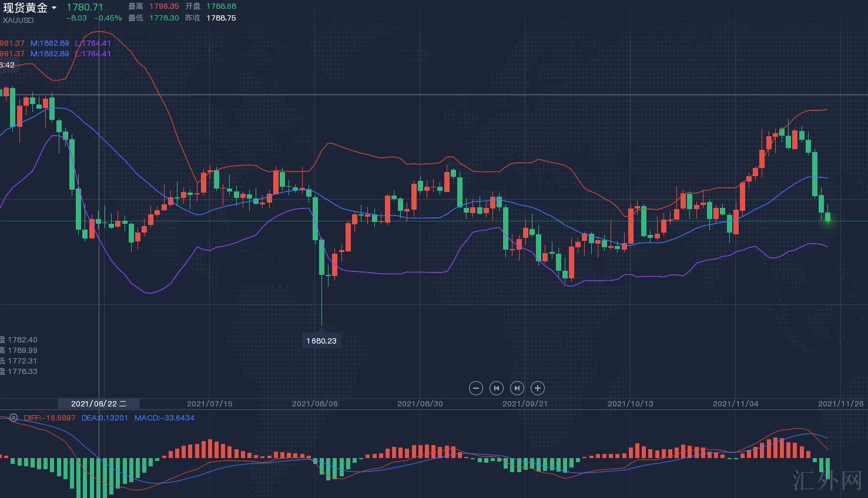Screen dimensions: 868x498
Task: Click the DIFF value in MACD legend
Action: tap(50, 418)
